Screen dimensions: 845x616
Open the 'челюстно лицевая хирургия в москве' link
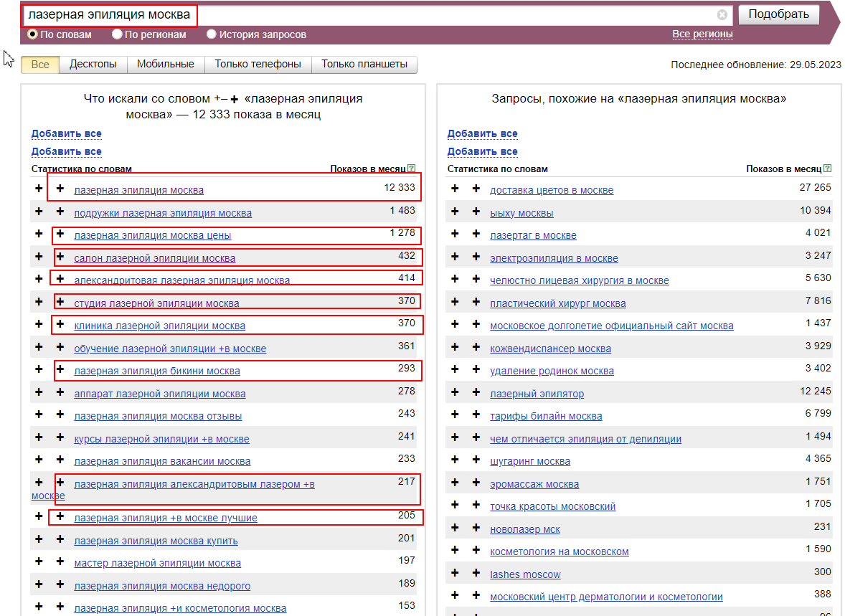point(580,281)
